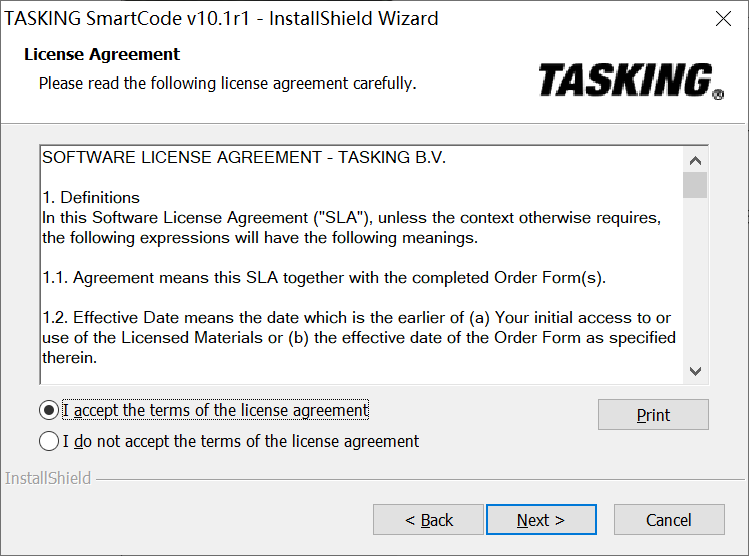Click the license text scrollbar thumb

(695, 185)
